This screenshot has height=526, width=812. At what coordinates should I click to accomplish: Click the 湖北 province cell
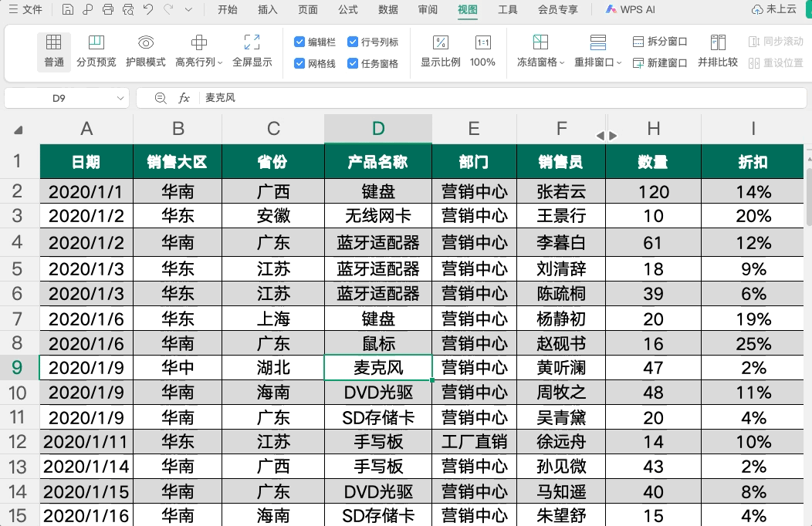273,368
